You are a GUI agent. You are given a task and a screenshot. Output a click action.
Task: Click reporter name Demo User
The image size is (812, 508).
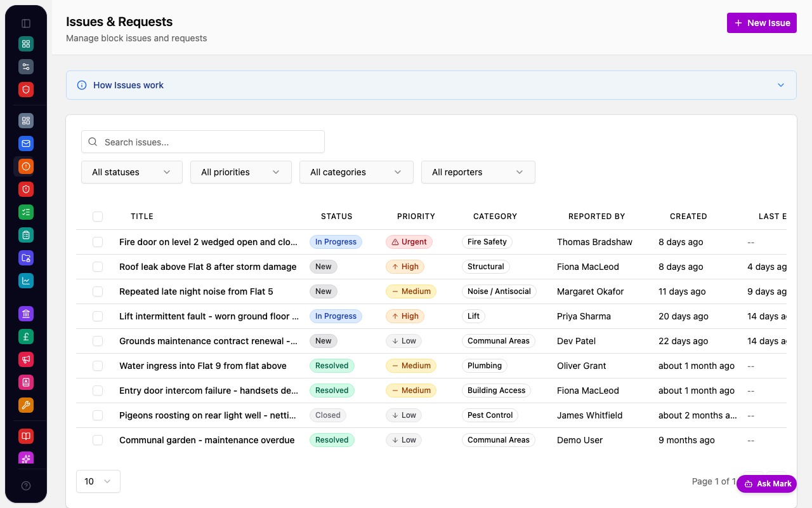click(580, 440)
